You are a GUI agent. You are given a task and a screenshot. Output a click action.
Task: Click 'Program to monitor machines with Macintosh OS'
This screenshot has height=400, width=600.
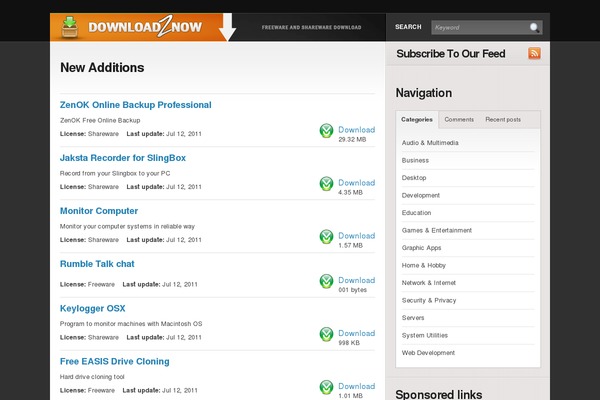pyautogui.click(x=131, y=324)
